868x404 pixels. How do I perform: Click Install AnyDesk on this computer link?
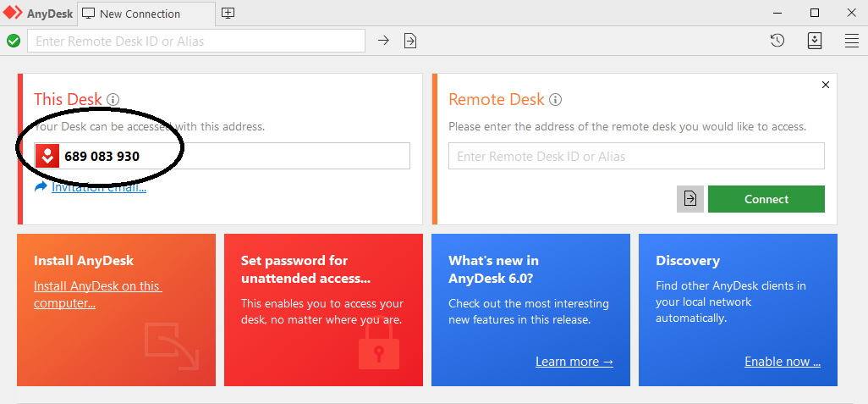(96, 295)
